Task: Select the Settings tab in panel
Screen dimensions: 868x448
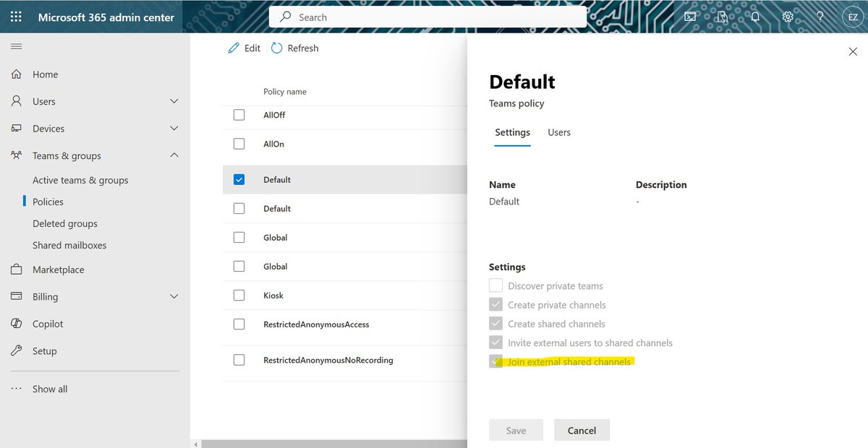Action: pos(513,132)
